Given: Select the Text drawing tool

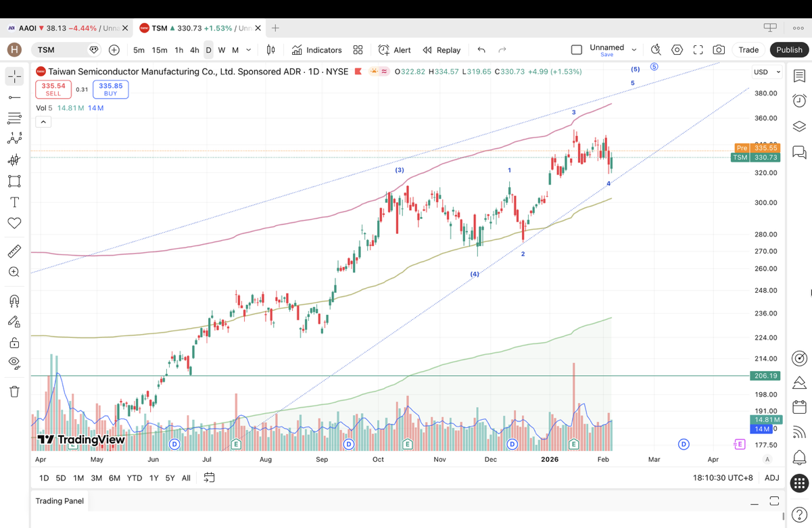Looking at the screenshot, I should pyautogui.click(x=14, y=202).
